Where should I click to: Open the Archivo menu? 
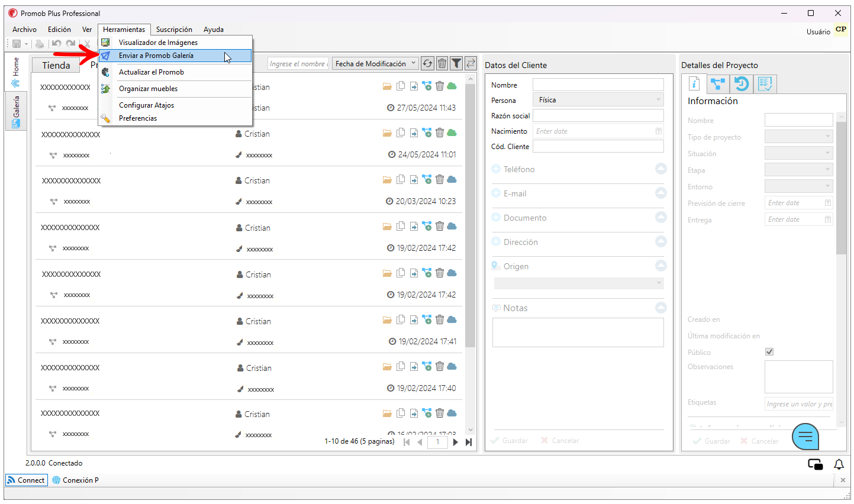[24, 30]
